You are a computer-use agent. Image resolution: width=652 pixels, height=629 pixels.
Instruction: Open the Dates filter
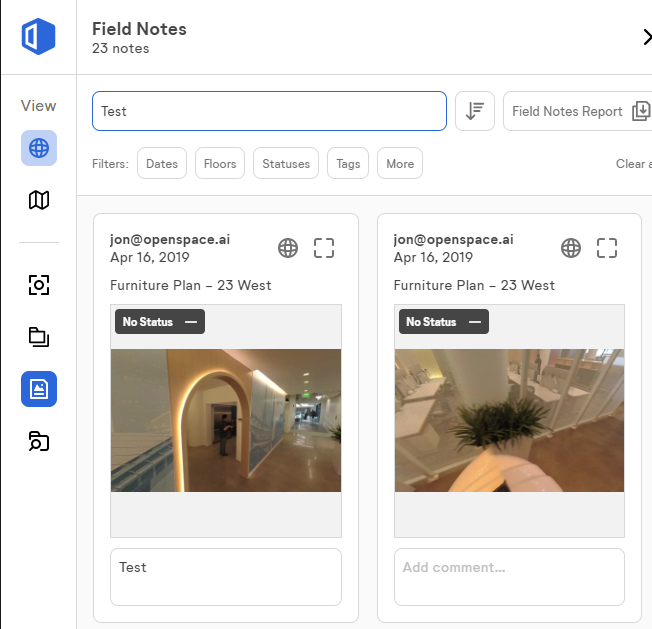coord(162,163)
